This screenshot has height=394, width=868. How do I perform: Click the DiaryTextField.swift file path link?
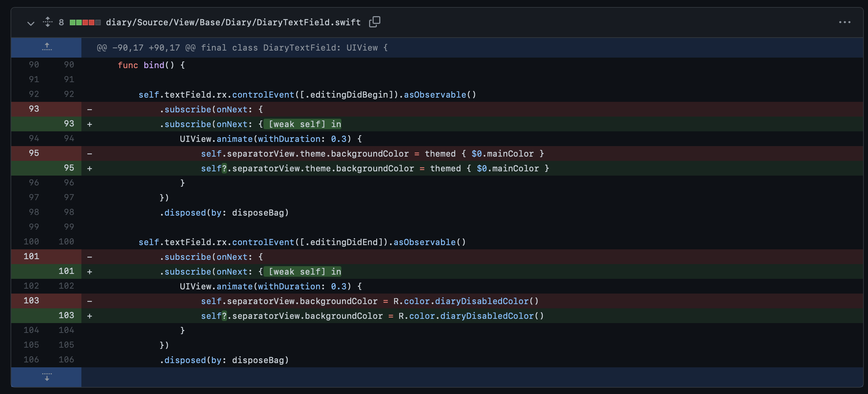(233, 22)
